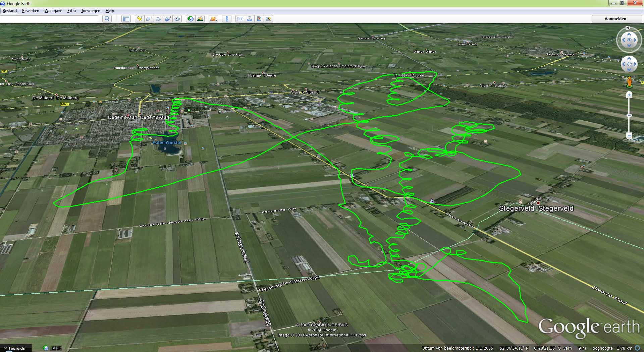
Task: Select the add polygon tool
Action: coord(149,19)
